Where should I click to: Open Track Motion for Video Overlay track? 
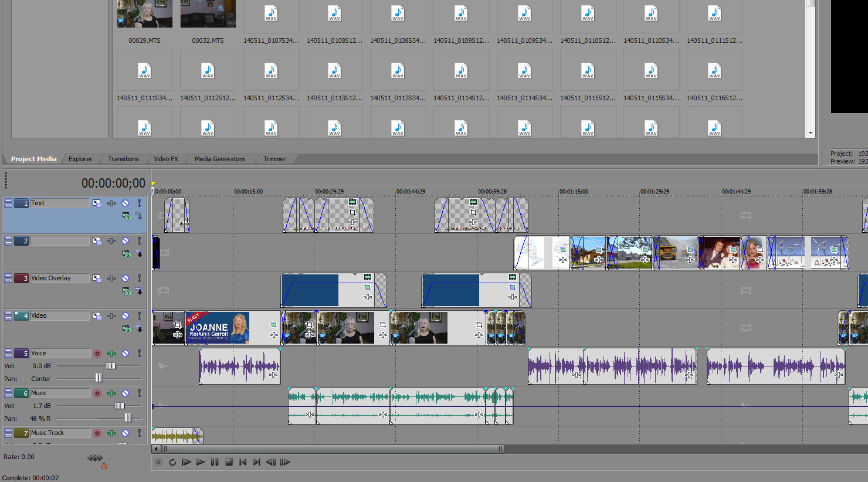tap(97, 279)
